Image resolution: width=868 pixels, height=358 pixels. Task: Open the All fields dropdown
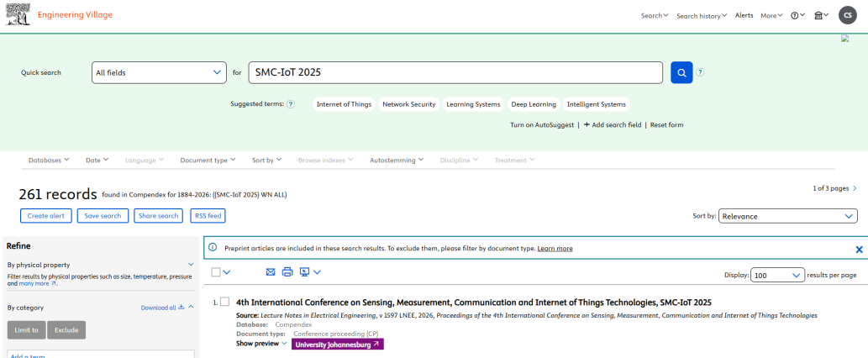click(x=159, y=72)
